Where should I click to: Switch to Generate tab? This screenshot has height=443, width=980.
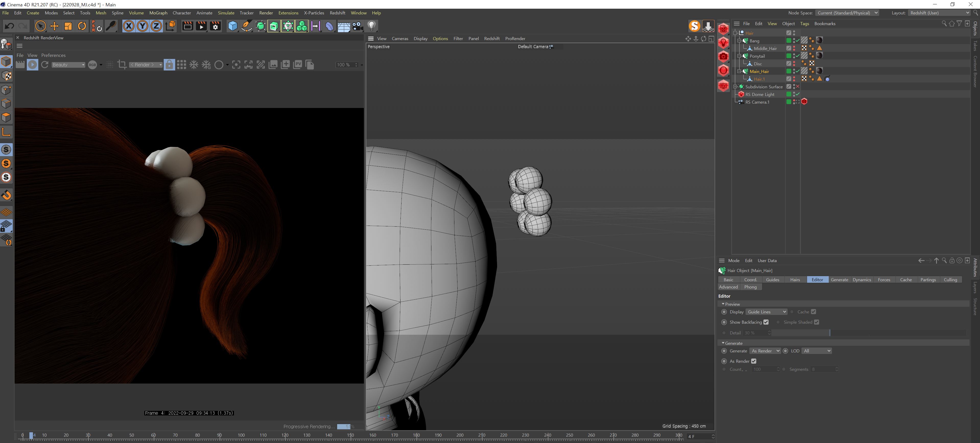[x=839, y=279]
